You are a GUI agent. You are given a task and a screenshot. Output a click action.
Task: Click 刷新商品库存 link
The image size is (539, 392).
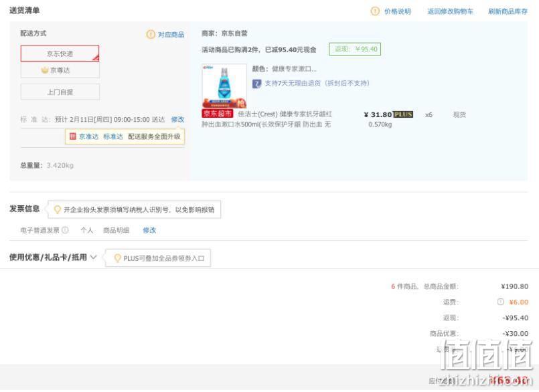coord(508,11)
